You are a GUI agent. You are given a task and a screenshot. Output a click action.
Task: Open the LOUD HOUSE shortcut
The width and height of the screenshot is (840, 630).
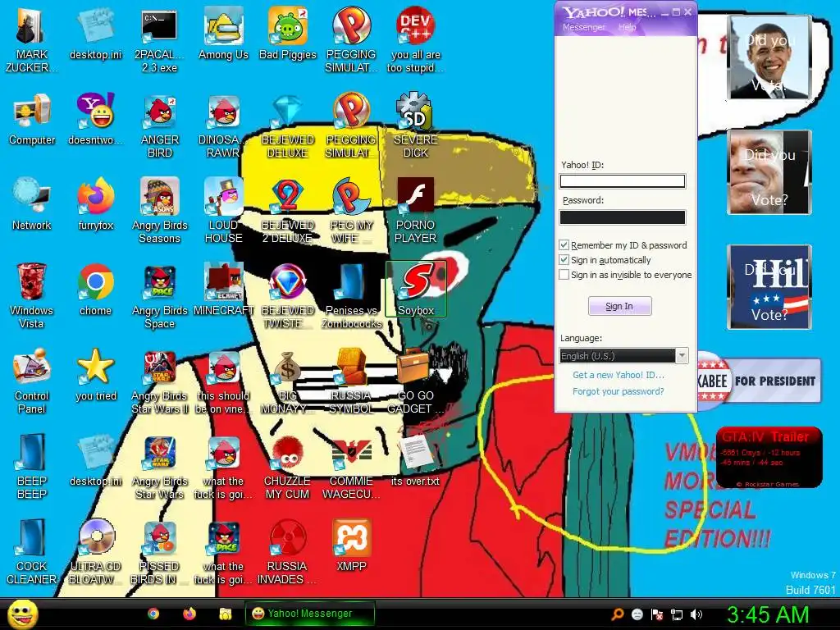coord(223,211)
